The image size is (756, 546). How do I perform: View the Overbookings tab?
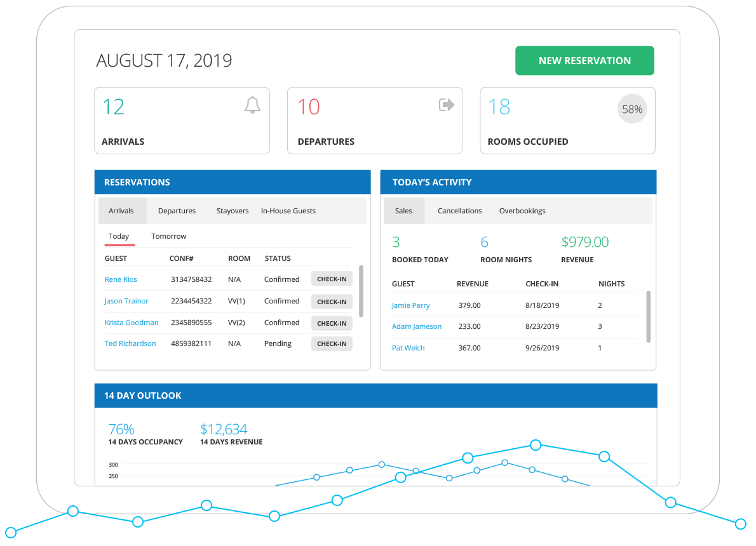coord(522,210)
